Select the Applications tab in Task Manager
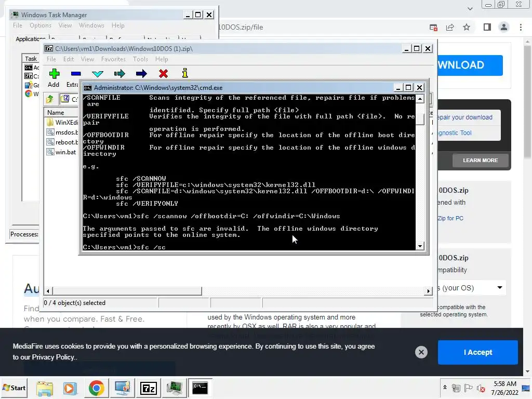 coord(31,39)
